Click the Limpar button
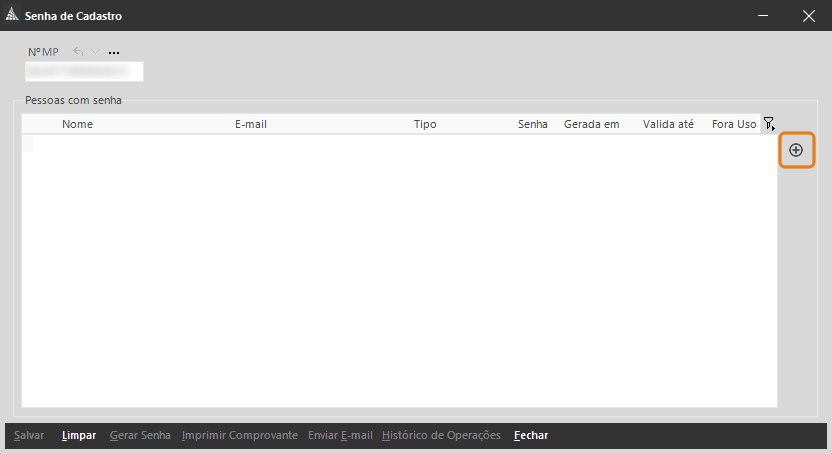 [x=79, y=435]
